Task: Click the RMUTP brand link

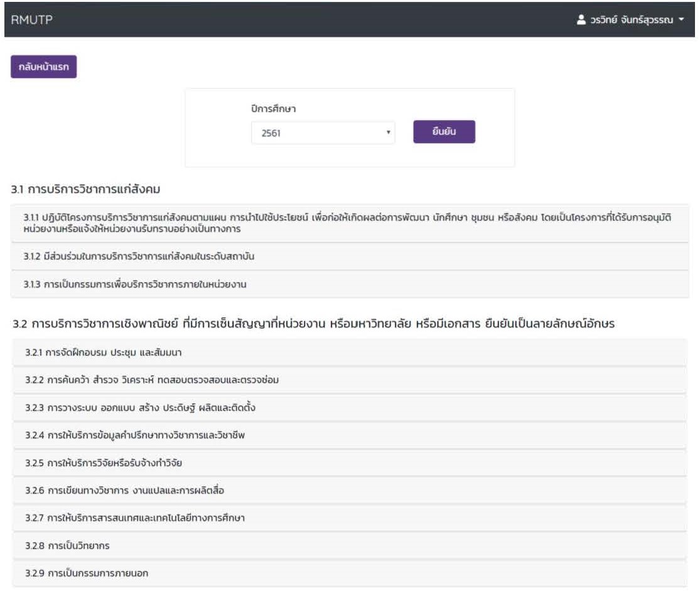Action: tap(31, 19)
